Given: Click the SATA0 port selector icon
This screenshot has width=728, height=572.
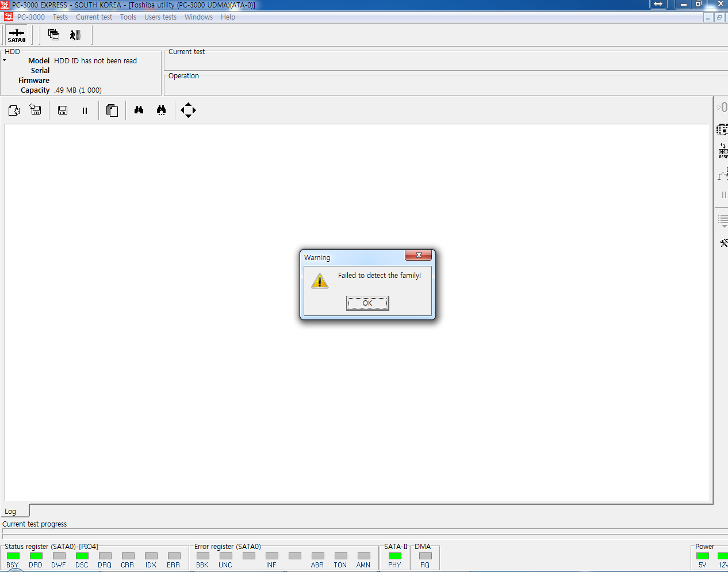Looking at the screenshot, I should [x=17, y=35].
